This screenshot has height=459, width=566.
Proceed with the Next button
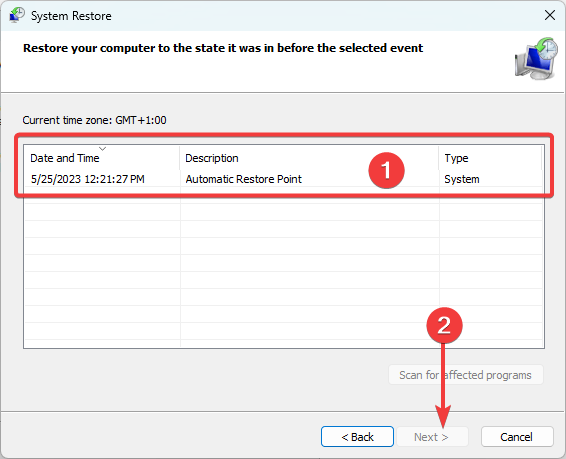432,437
